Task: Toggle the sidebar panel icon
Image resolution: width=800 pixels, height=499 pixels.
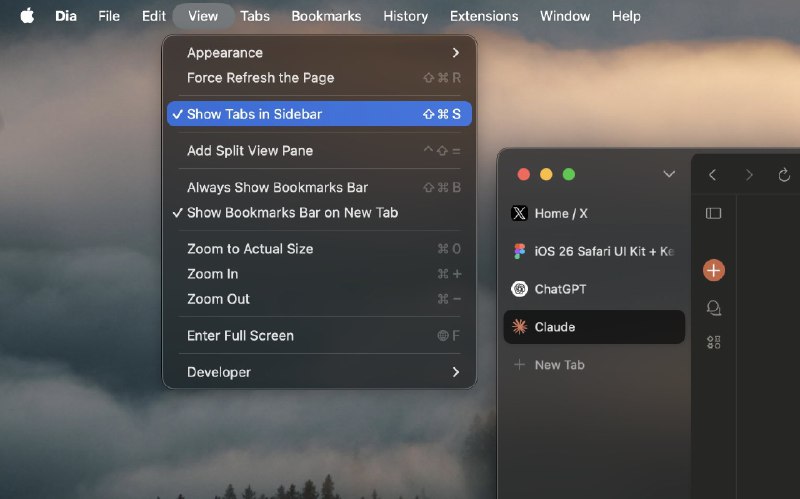Action: pos(713,213)
